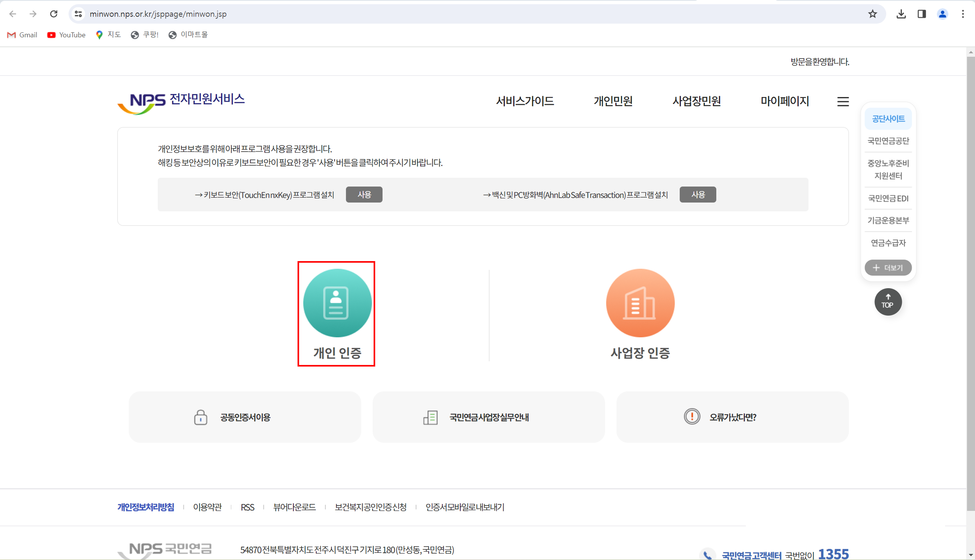Click 사용 for TouchEnnxKey keyboard security
The height and width of the screenshot is (560, 975).
[x=364, y=194]
